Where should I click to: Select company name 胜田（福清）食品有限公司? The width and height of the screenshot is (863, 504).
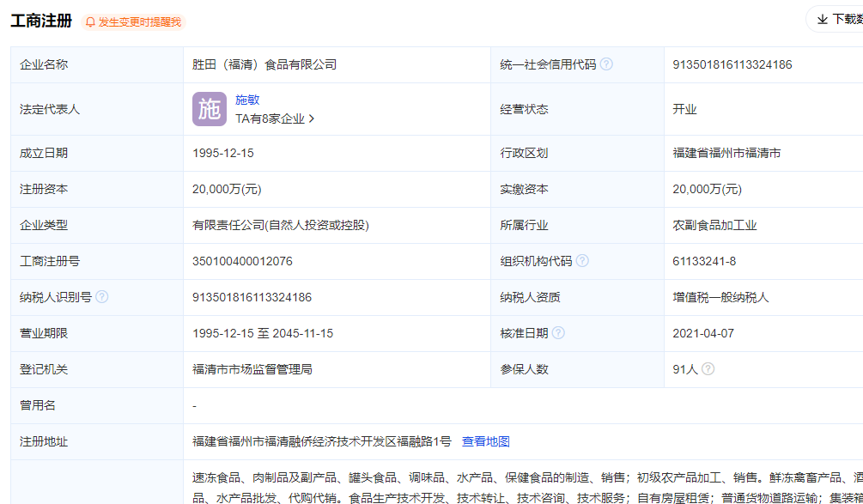(x=264, y=65)
